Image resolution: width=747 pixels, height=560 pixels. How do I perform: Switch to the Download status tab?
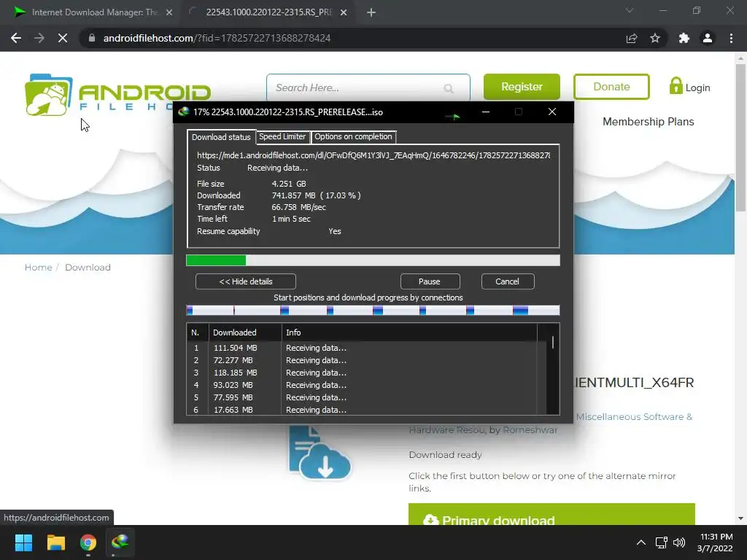(221, 137)
